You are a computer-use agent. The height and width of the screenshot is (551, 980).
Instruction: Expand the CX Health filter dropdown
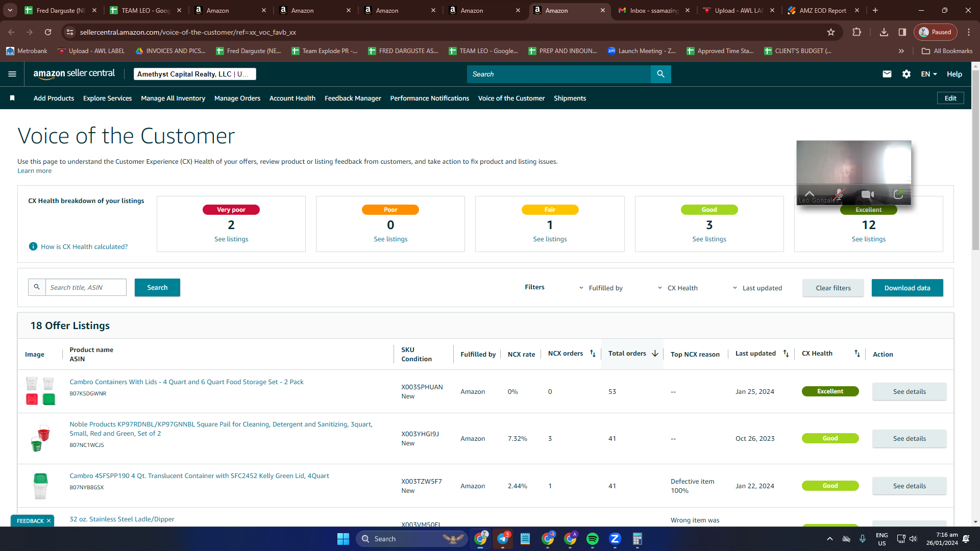click(x=677, y=288)
